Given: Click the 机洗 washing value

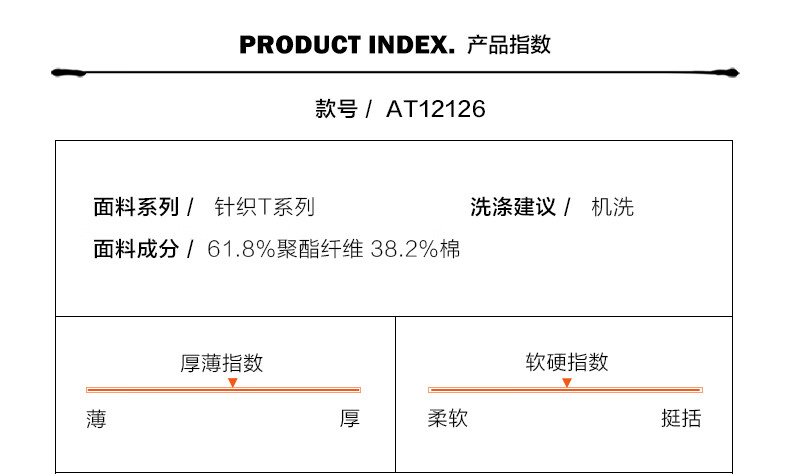Looking at the screenshot, I should tap(612, 207).
